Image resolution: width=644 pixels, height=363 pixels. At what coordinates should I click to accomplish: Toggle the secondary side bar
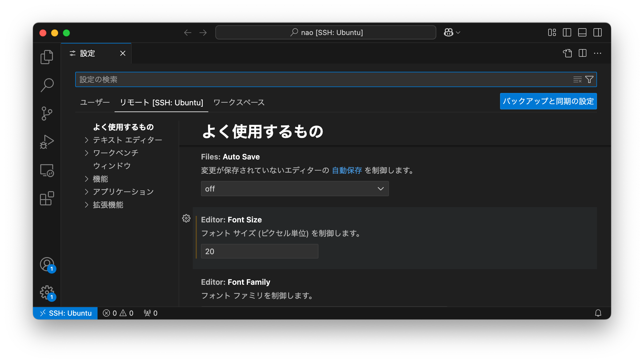tap(598, 32)
